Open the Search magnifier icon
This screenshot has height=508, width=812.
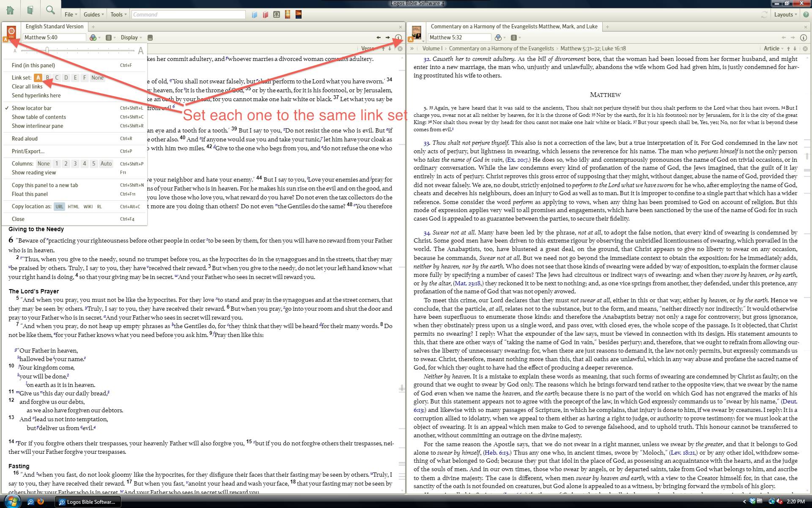click(50, 10)
